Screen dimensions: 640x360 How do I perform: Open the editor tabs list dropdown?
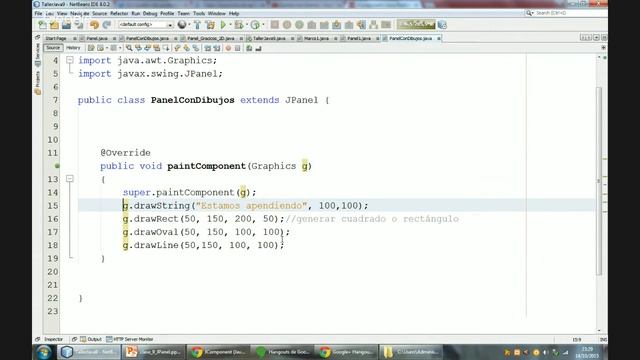(596, 38)
